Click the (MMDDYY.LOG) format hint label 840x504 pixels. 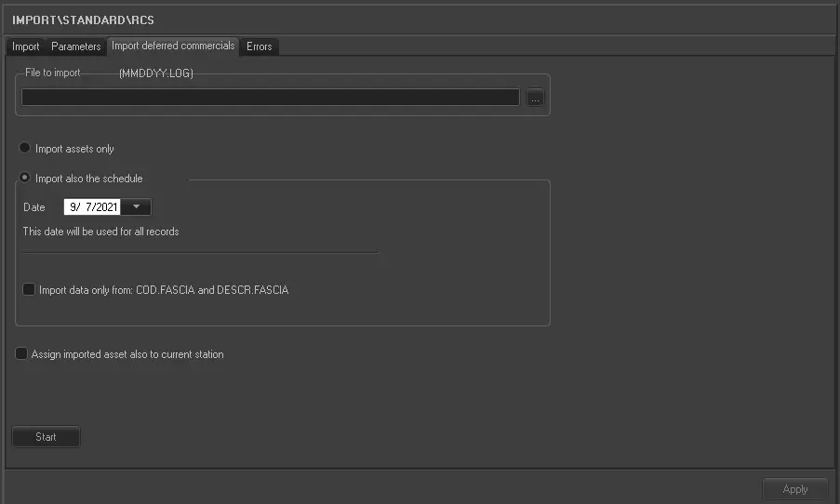pos(156,73)
